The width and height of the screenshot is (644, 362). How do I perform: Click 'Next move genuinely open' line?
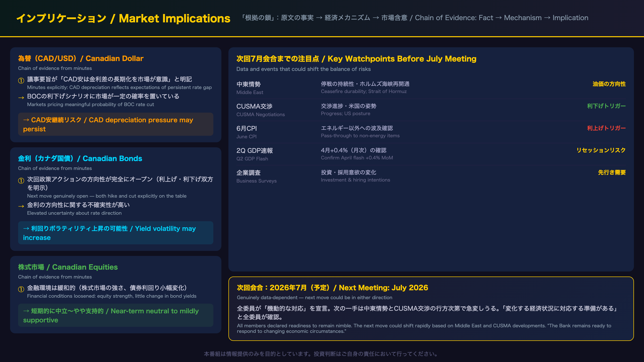(x=107, y=196)
